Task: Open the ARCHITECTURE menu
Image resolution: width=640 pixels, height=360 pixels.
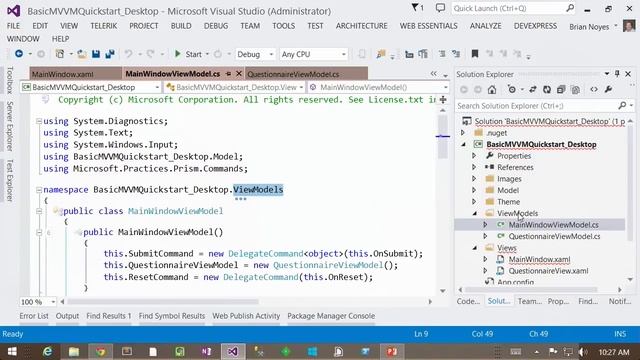Action: point(361,26)
